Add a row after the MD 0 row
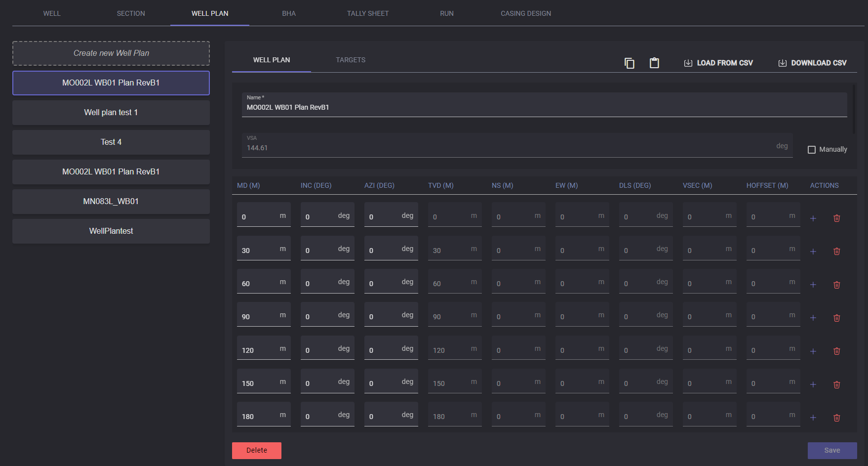Viewport: 868px width, 466px height. [813, 218]
